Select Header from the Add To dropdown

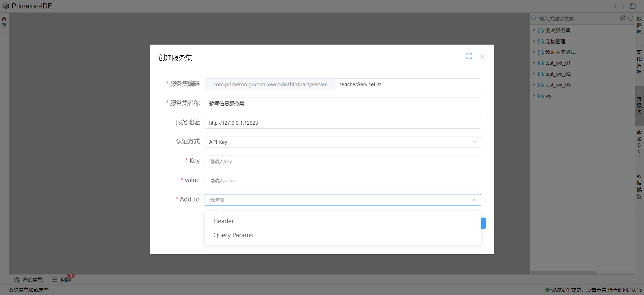click(x=224, y=221)
